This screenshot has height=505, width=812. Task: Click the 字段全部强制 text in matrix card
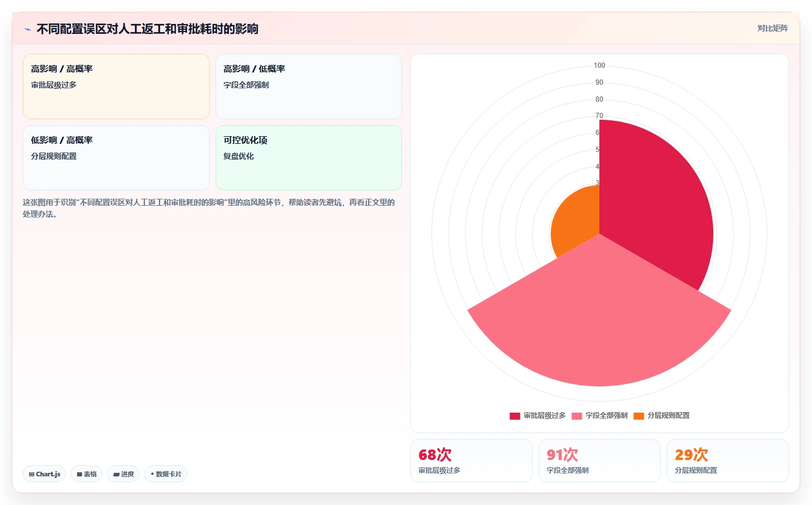[x=246, y=85]
